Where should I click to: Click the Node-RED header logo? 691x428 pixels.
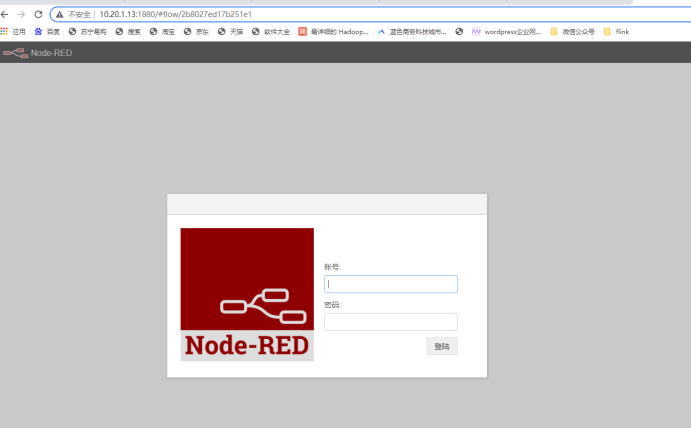(15, 53)
